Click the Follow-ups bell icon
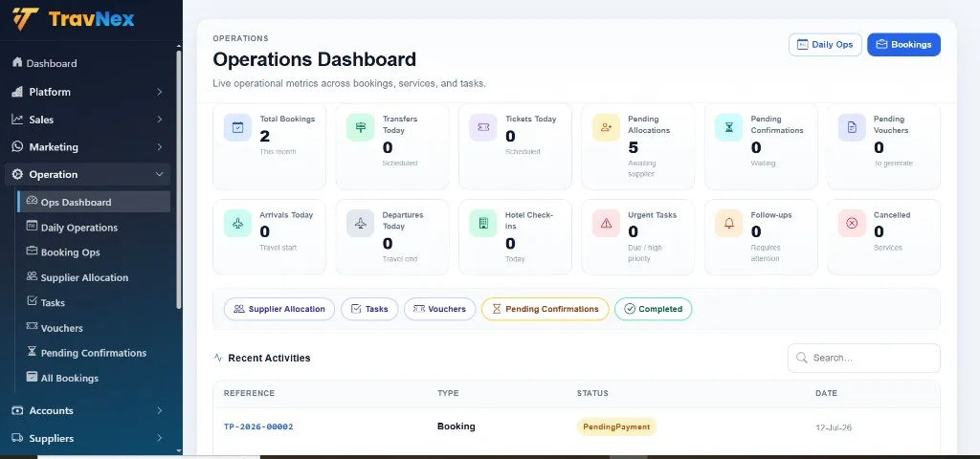Screen dimensions: 980x459 [x=728, y=224]
